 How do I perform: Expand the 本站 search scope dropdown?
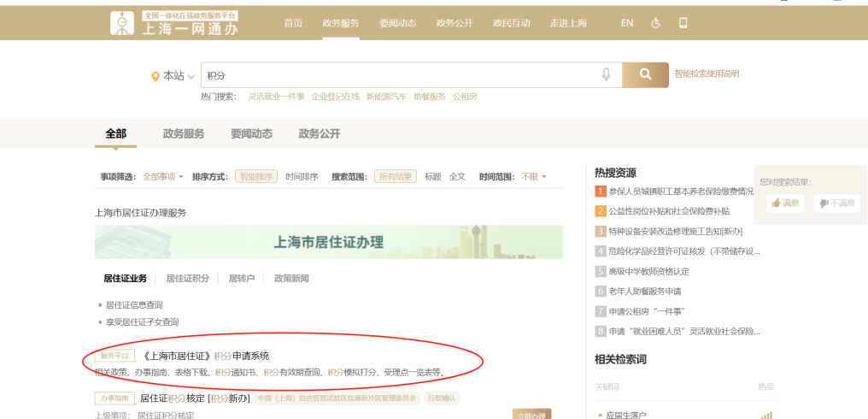coord(173,76)
